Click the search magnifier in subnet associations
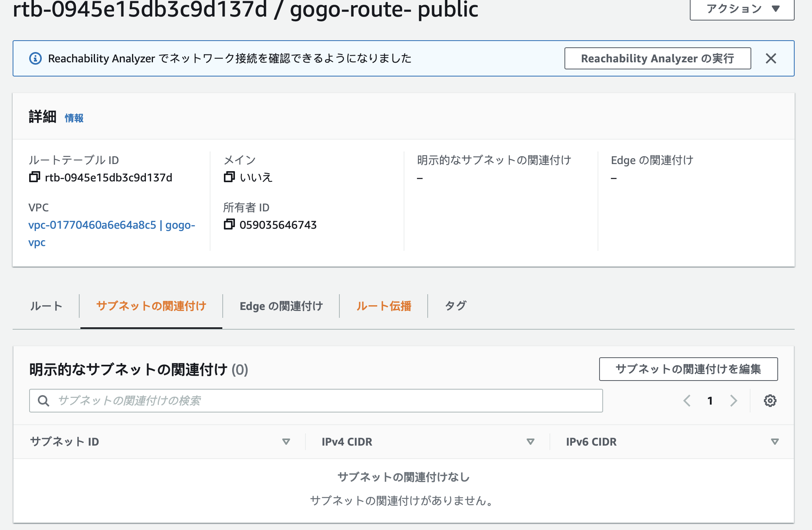The image size is (812, 530). click(x=43, y=400)
